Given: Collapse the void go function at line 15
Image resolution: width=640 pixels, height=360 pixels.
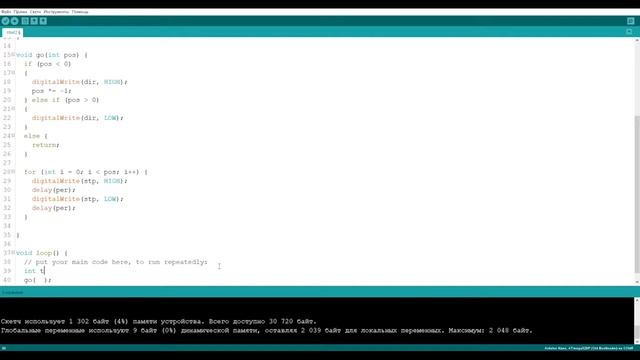Looking at the screenshot, I should [x=14, y=55].
